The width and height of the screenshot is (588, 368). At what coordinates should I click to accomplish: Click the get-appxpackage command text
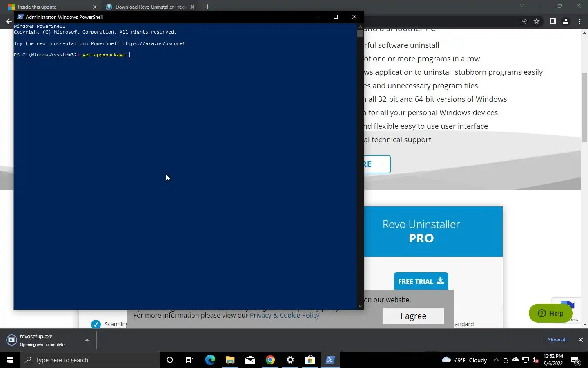[104, 55]
